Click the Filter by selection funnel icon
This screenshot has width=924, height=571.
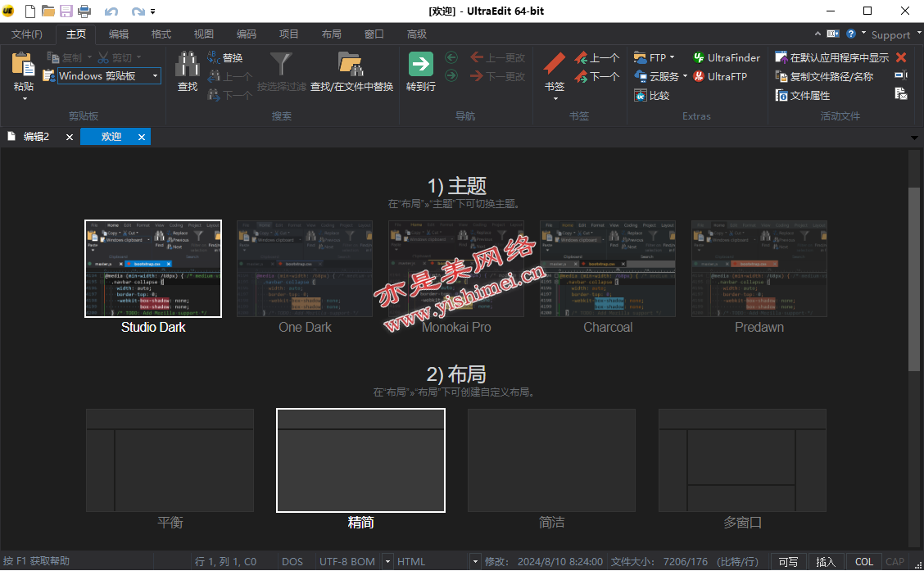[x=281, y=64]
